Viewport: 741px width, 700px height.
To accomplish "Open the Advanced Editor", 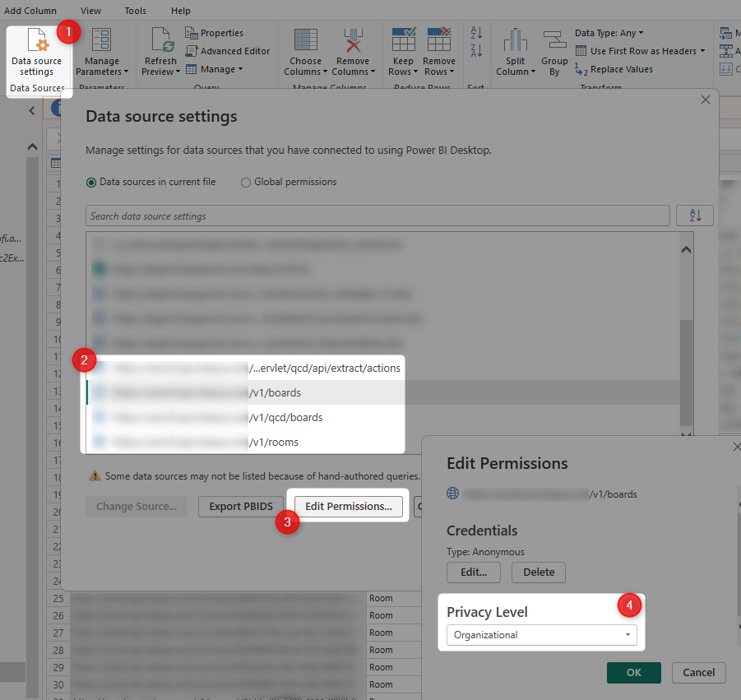I will tap(228, 51).
